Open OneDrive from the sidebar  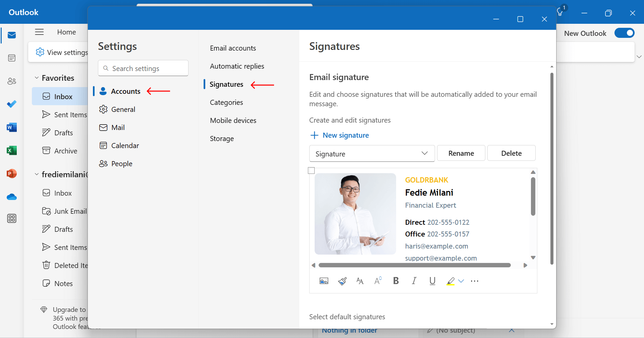coord(11,197)
